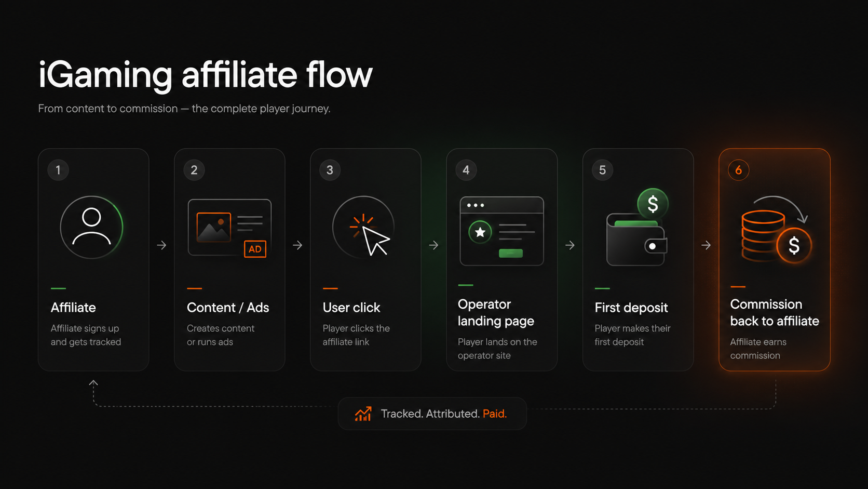
Task: Click the orange growth chart icon
Action: tap(363, 414)
